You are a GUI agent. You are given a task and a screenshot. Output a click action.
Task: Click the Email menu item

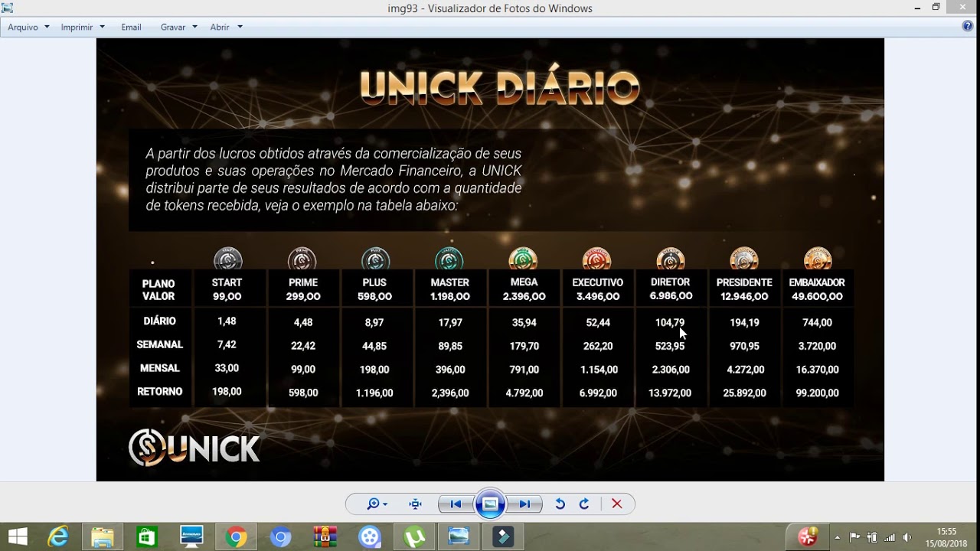[x=131, y=27]
